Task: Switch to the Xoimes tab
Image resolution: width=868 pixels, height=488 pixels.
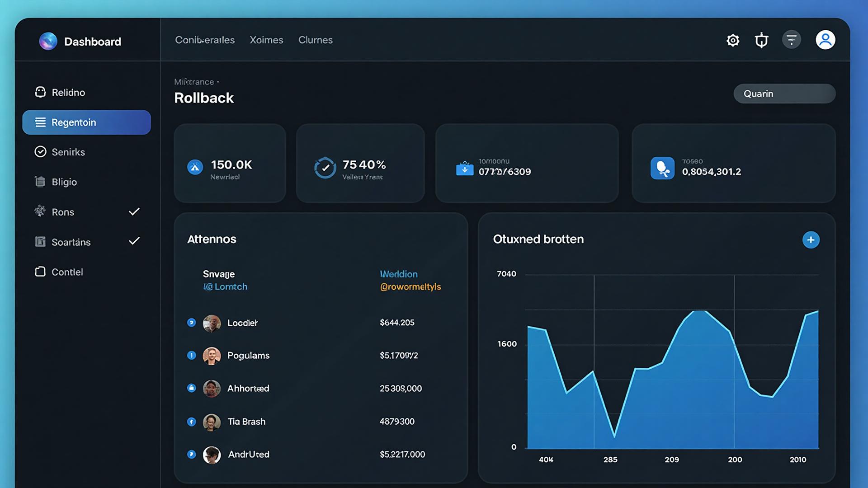Action: [266, 40]
